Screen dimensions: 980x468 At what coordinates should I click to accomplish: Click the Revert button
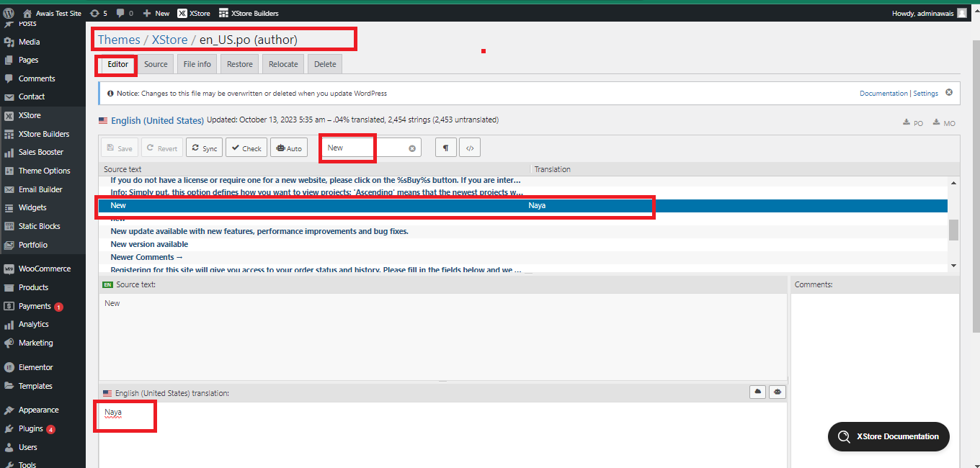(x=162, y=148)
